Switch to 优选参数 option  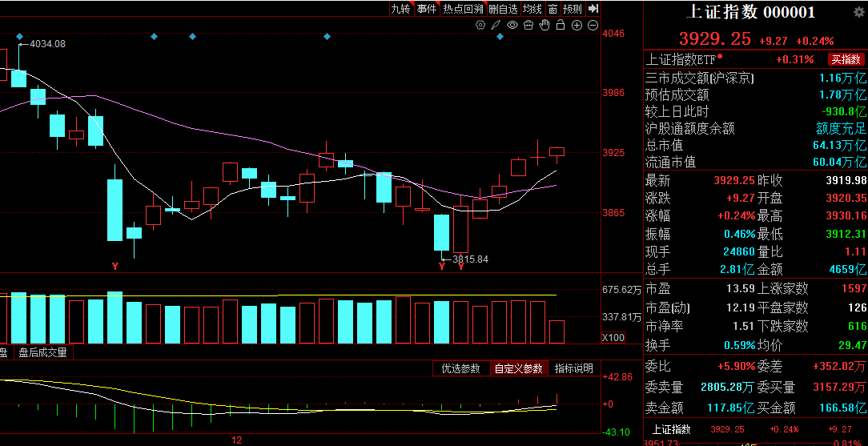(460, 368)
